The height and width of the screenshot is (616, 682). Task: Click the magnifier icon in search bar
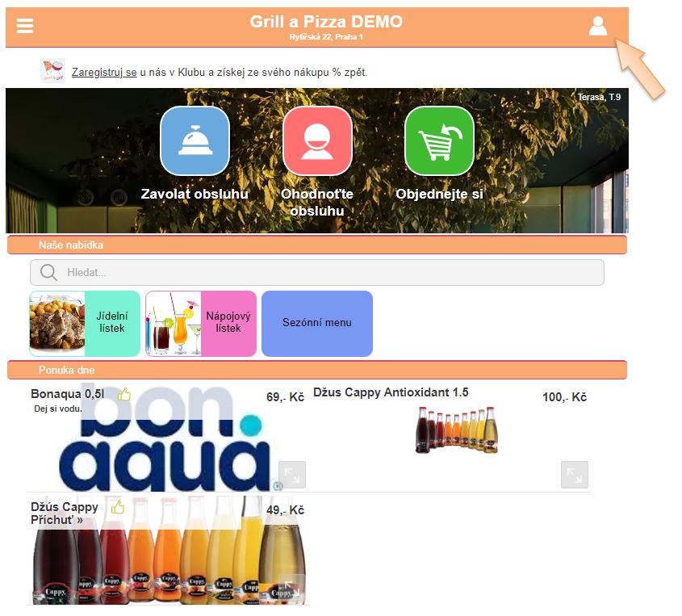coord(48,273)
